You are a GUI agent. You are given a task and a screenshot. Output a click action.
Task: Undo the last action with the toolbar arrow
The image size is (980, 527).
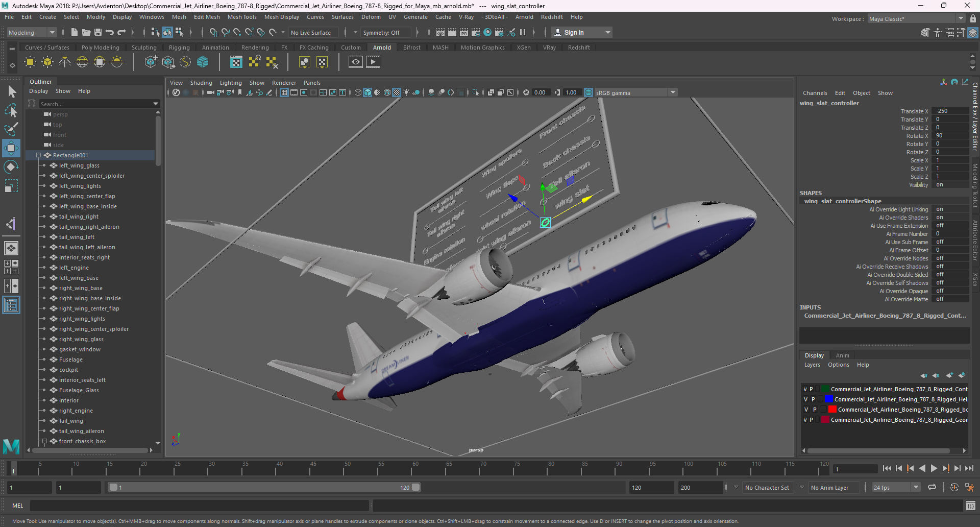pos(110,32)
